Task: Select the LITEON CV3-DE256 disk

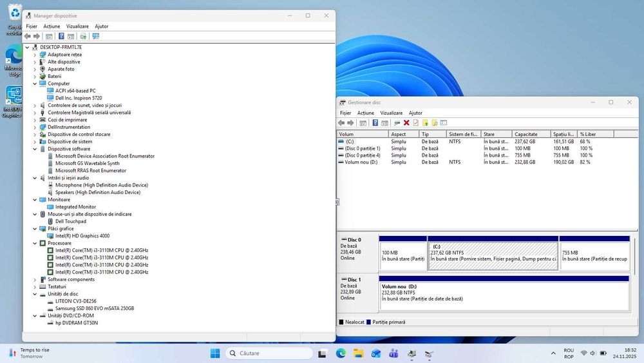Action: (75, 301)
